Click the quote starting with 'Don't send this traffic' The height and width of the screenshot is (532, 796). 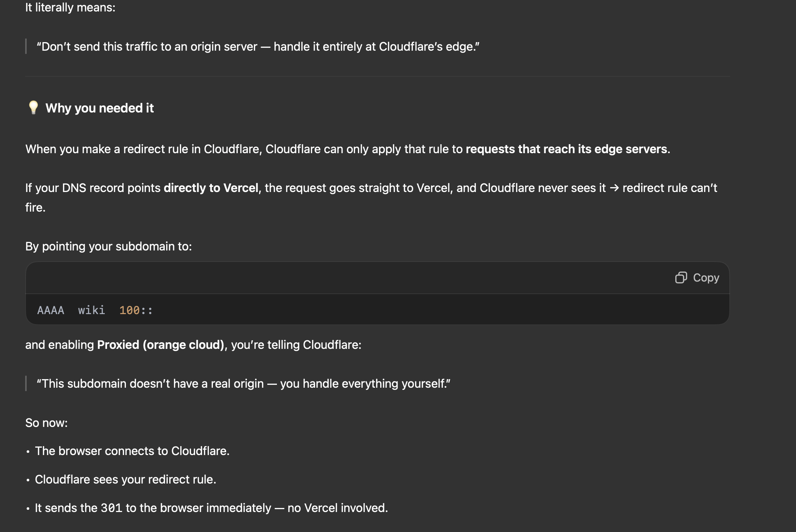tap(258, 47)
